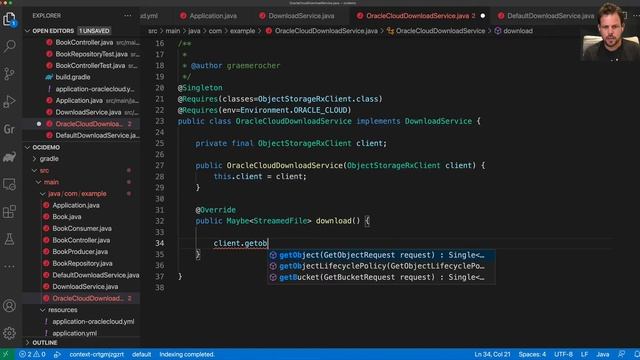
Task: Open application-oraclecloud.y... in Open Editors
Action: click(95, 89)
